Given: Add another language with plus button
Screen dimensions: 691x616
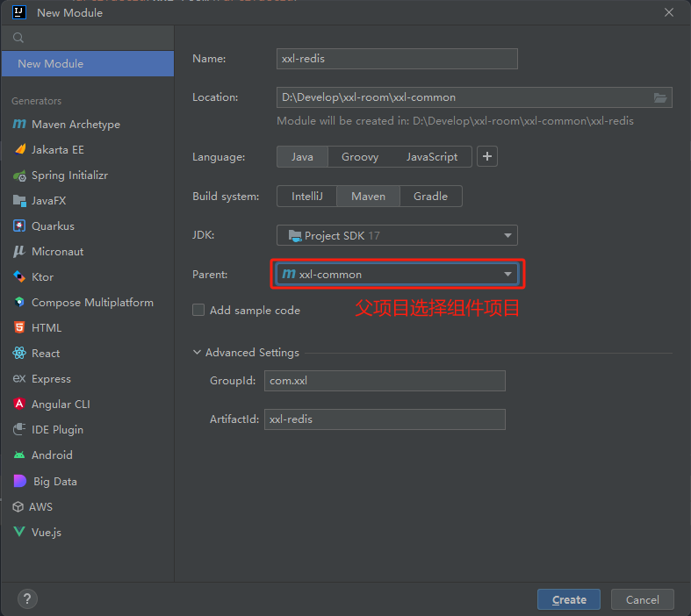Looking at the screenshot, I should tap(487, 156).
